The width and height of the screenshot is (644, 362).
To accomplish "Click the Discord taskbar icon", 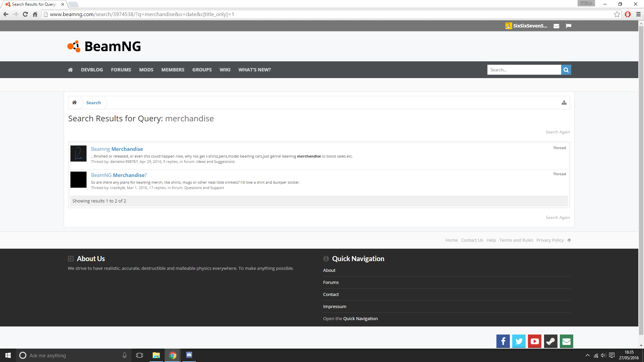I will pyautogui.click(x=189, y=355).
